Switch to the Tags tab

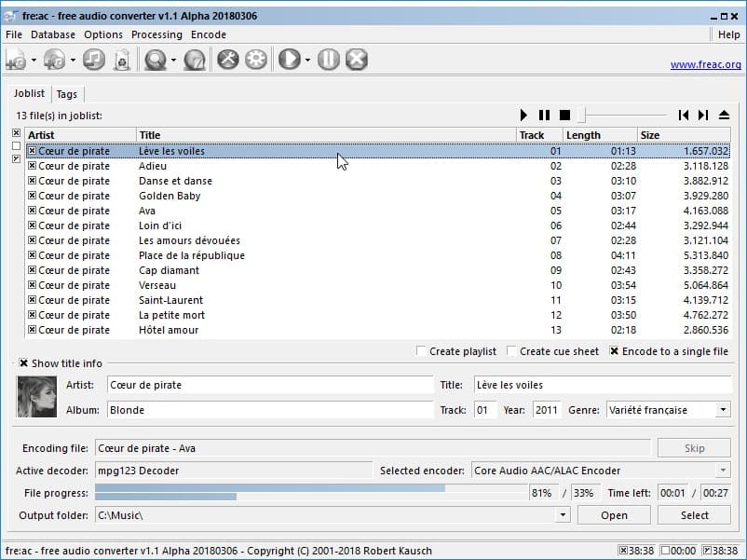tap(67, 94)
